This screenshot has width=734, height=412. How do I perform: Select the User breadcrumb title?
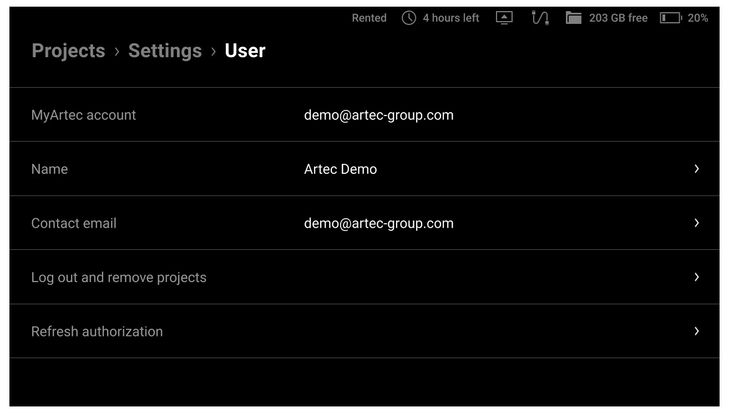[x=245, y=51]
